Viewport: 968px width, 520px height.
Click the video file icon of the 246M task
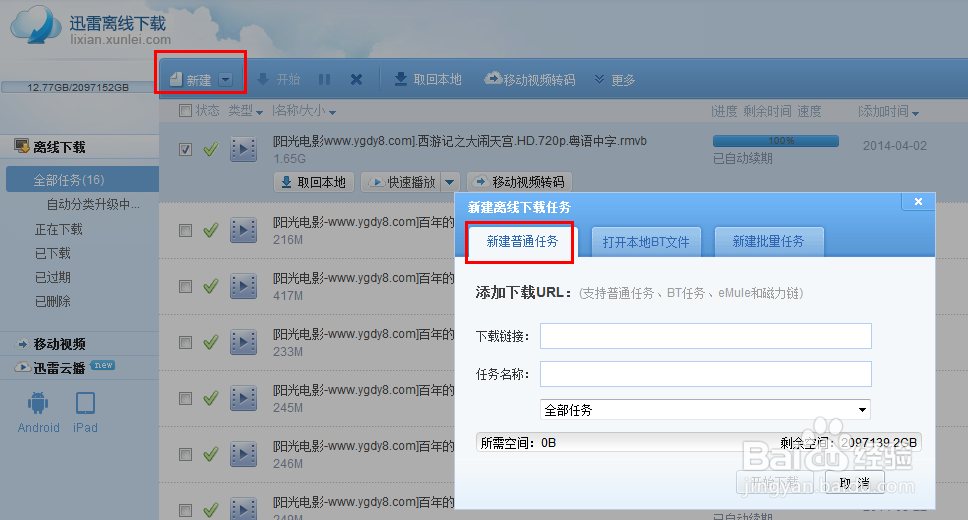[x=243, y=455]
